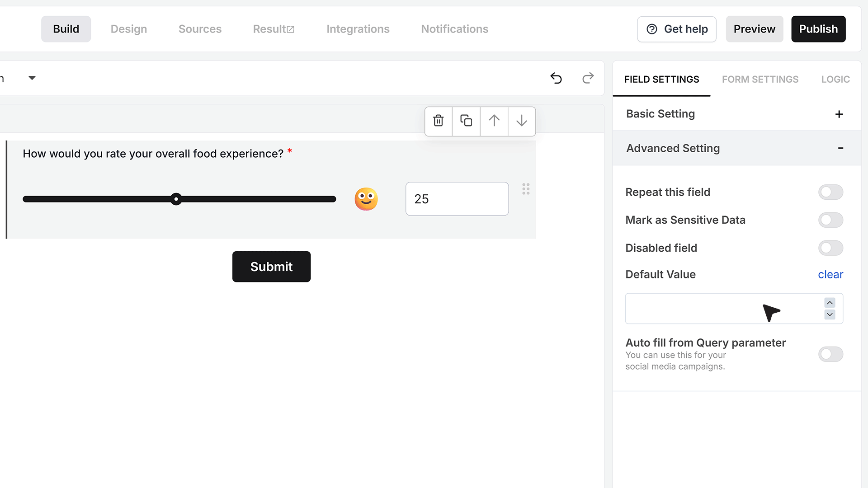Screen dimensions: 868x488
Task: Click the smiley emoji rating icon
Action: (366, 199)
